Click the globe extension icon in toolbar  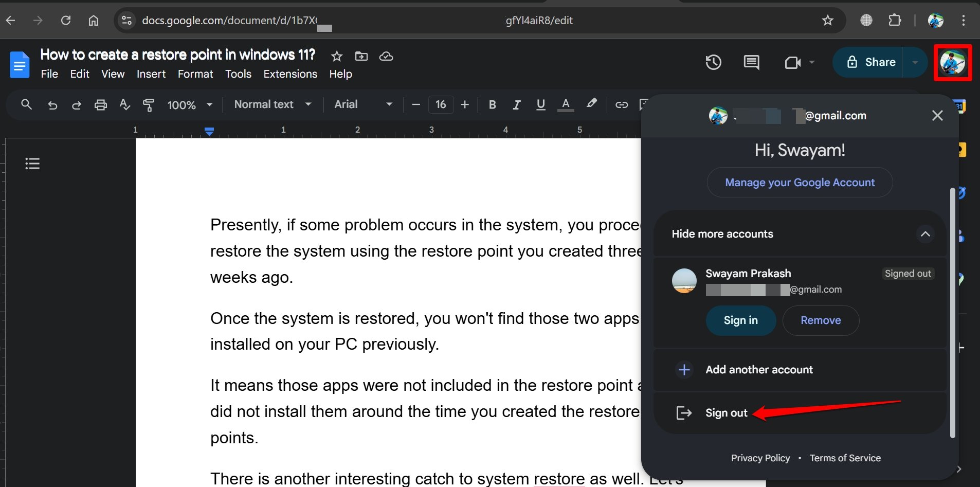click(x=866, y=21)
